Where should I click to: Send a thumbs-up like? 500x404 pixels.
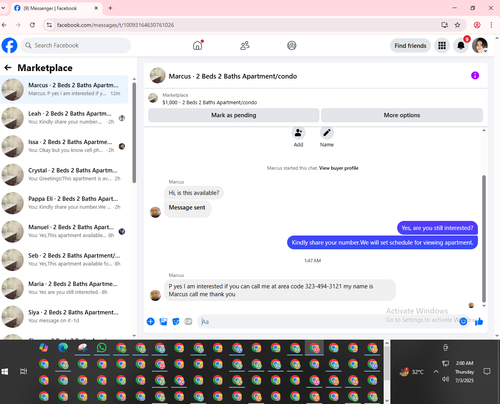pyautogui.click(x=479, y=321)
